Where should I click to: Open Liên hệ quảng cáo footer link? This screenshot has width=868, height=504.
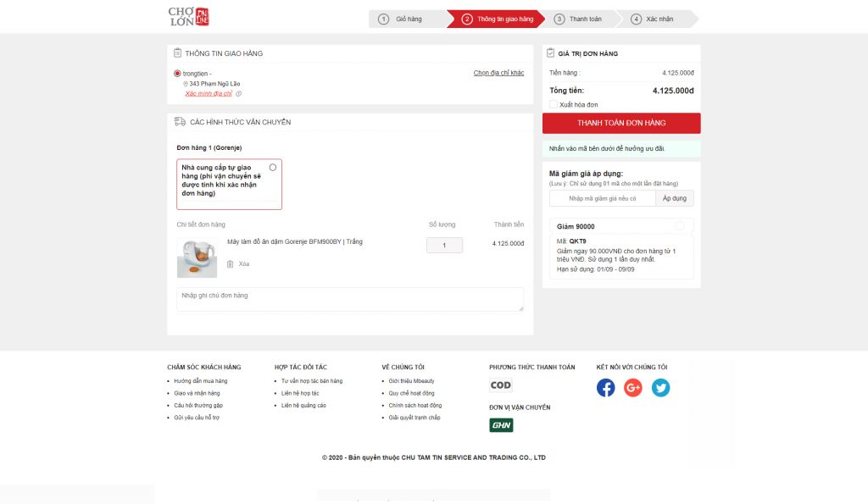[303, 406]
